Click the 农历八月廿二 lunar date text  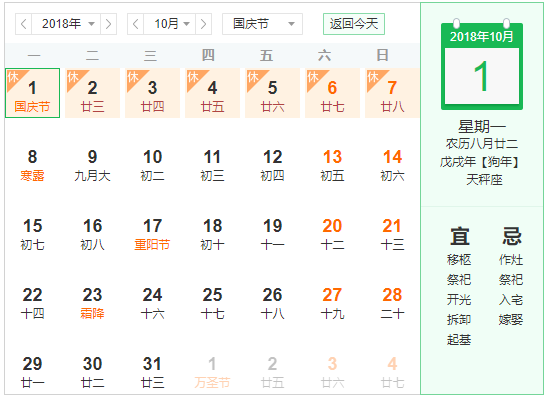tap(482, 144)
